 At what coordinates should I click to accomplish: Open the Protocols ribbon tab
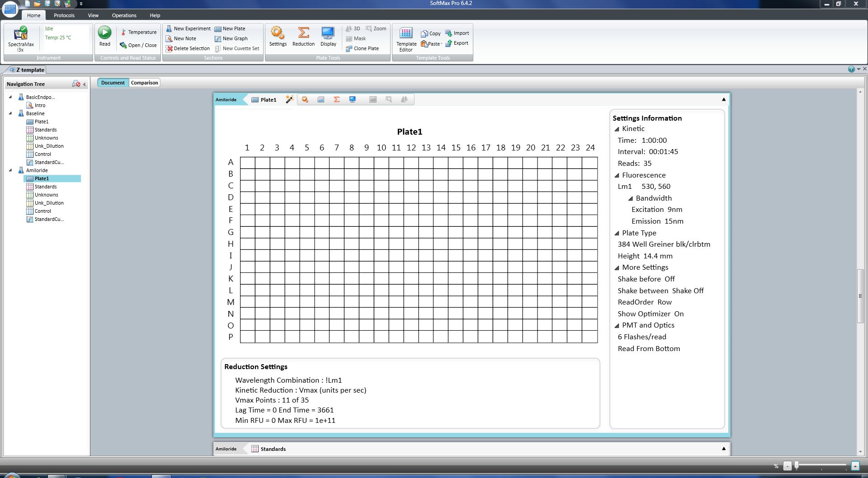click(x=64, y=15)
